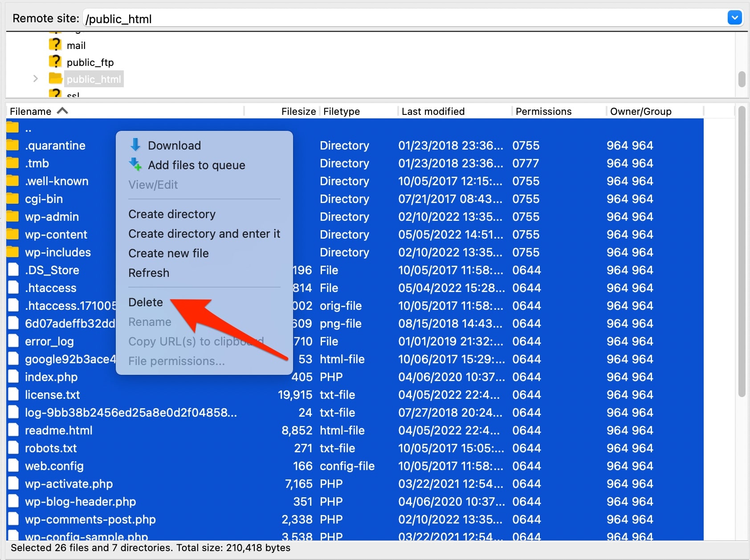Click the directory tree scrollbar
Viewport: 750px width, 560px height.
[742, 79]
